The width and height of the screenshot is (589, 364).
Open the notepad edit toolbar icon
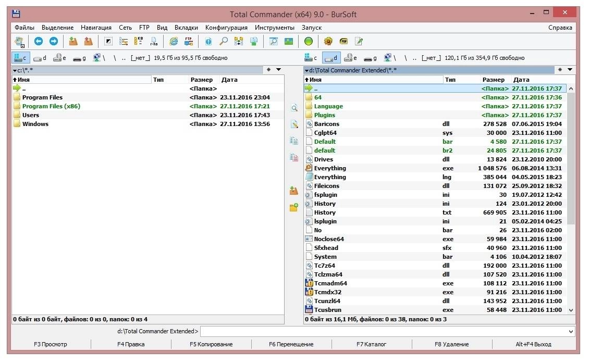click(x=359, y=41)
